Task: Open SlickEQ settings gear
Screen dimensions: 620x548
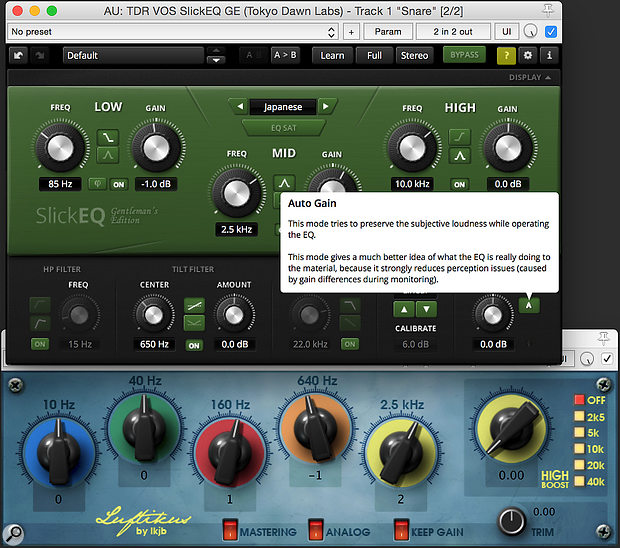Action: (x=527, y=55)
